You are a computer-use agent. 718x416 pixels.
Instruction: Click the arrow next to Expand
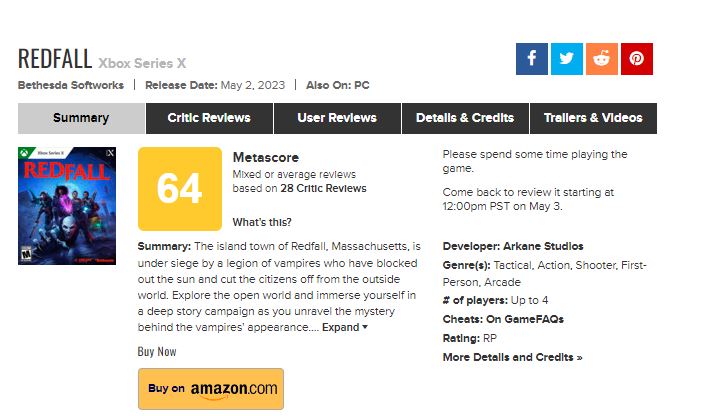point(365,327)
